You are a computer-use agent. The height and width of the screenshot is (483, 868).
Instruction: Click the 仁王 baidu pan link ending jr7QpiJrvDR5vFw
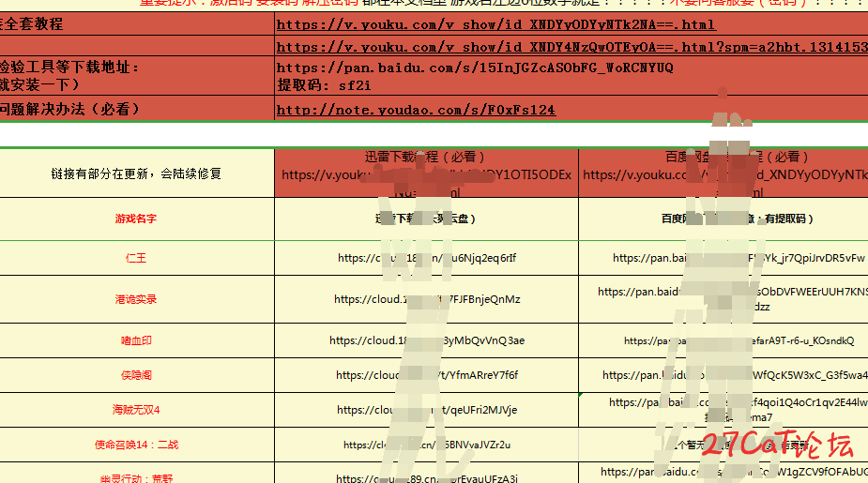click(739, 258)
